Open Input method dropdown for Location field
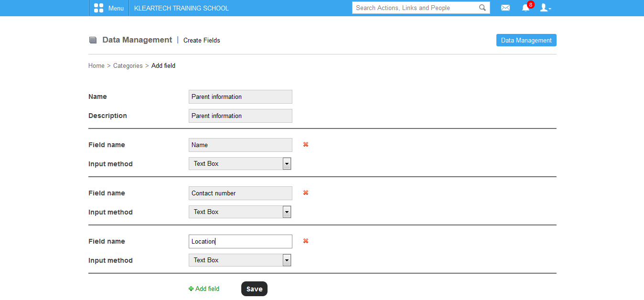Viewport: 644px width, 300px height. [240, 260]
